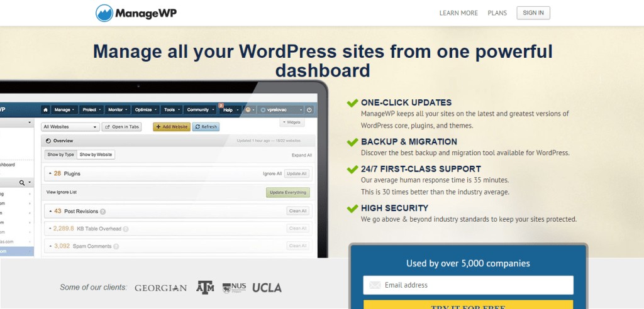The width and height of the screenshot is (644, 309).
Task: Click the HIGH SECURITY heading
Action: pos(395,208)
